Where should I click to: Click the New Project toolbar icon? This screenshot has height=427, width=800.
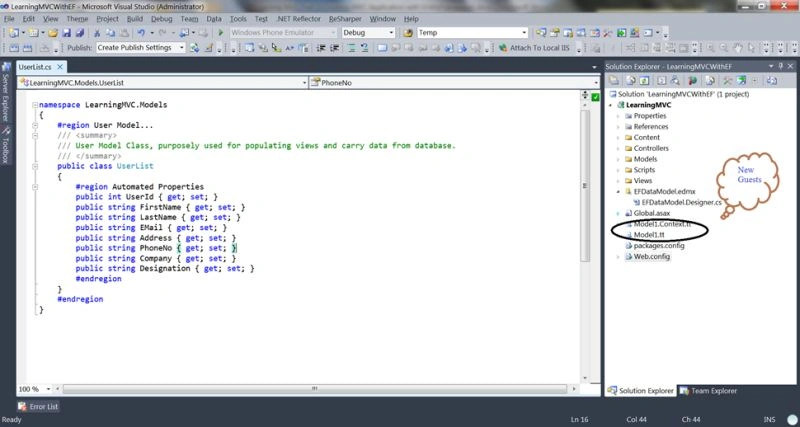(x=13, y=33)
